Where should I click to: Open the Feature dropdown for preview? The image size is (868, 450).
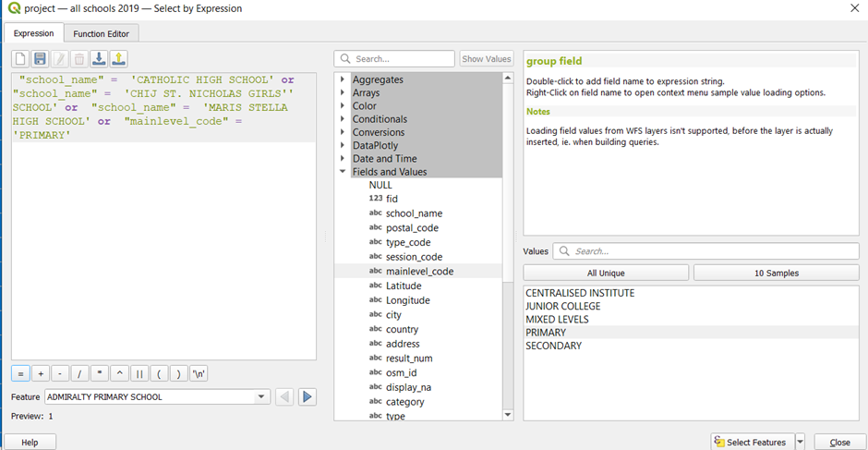[x=262, y=397]
